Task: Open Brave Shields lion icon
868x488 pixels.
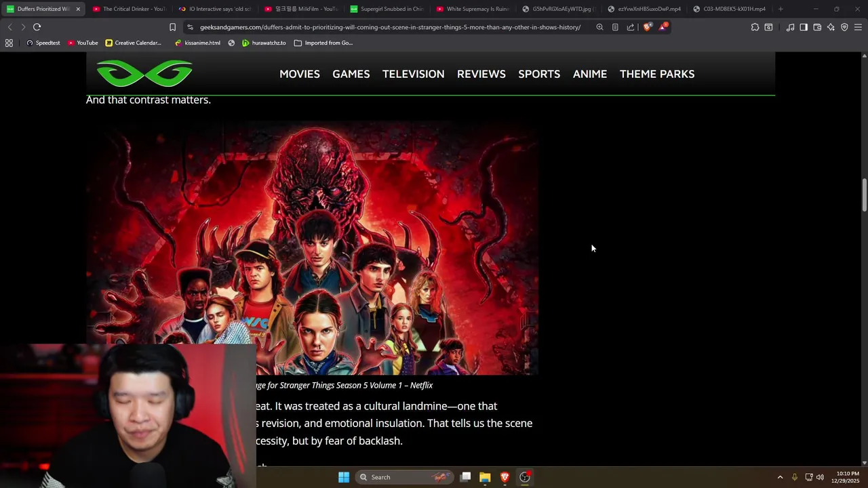Action: click(648, 27)
